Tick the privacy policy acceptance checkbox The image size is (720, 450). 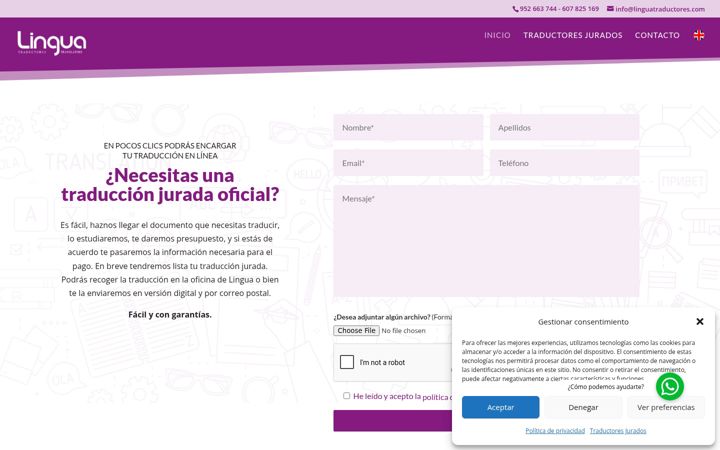pyautogui.click(x=346, y=396)
